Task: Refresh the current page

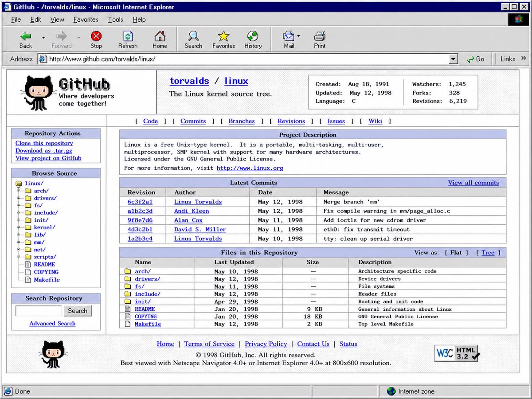Action: [x=128, y=39]
